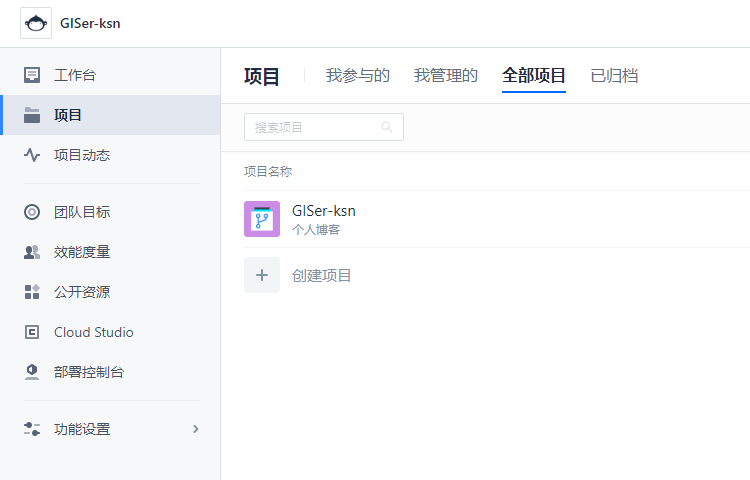Open 部署控制台 console icon
Screen dimensions: 750x480
tap(32, 372)
